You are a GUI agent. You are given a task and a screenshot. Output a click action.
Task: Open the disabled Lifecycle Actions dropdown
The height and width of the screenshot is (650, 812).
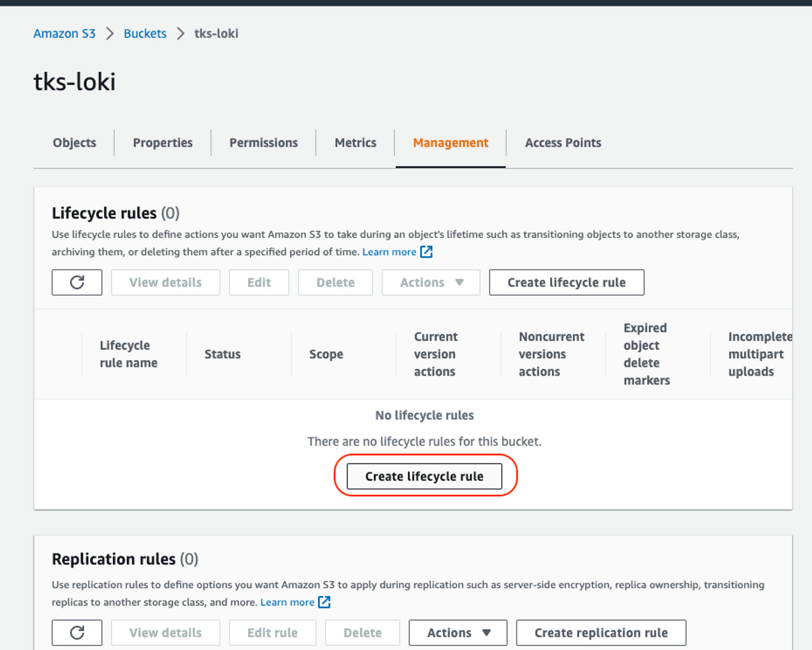click(x=431, y=282)
